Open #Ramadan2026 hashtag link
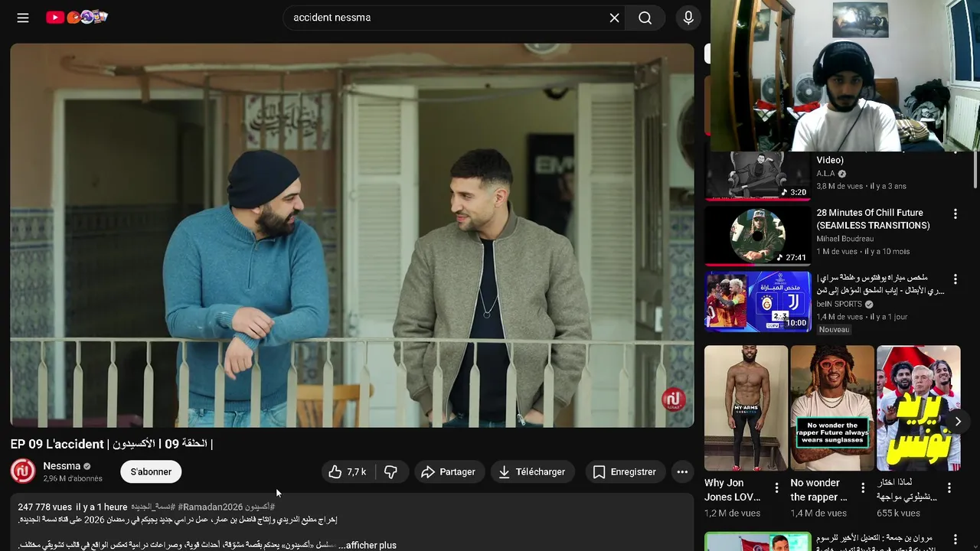The image size is (980, 551). (x=211, y=507)
